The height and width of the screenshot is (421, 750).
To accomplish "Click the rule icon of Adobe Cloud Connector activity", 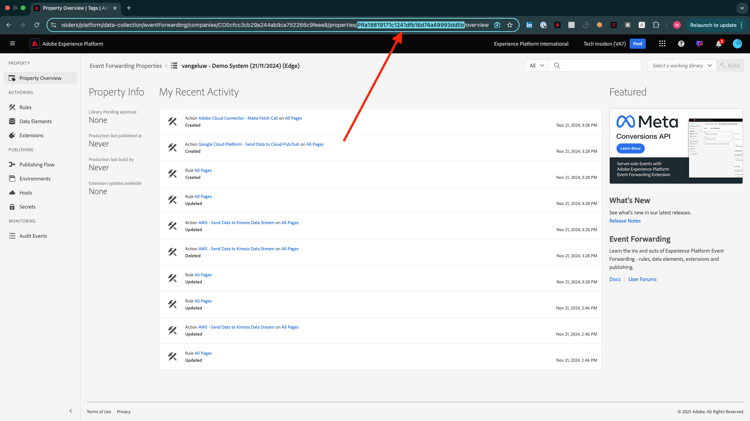I will 173,122.
